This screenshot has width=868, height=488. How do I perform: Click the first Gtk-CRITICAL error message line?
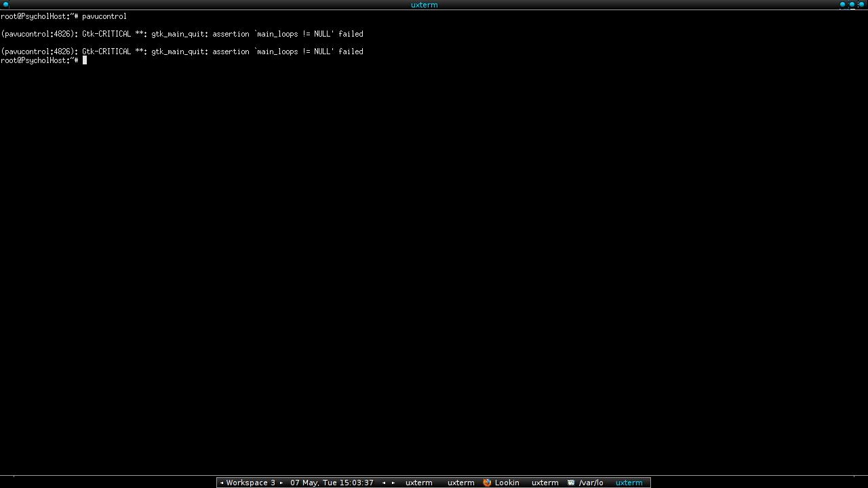coord(182,34)
